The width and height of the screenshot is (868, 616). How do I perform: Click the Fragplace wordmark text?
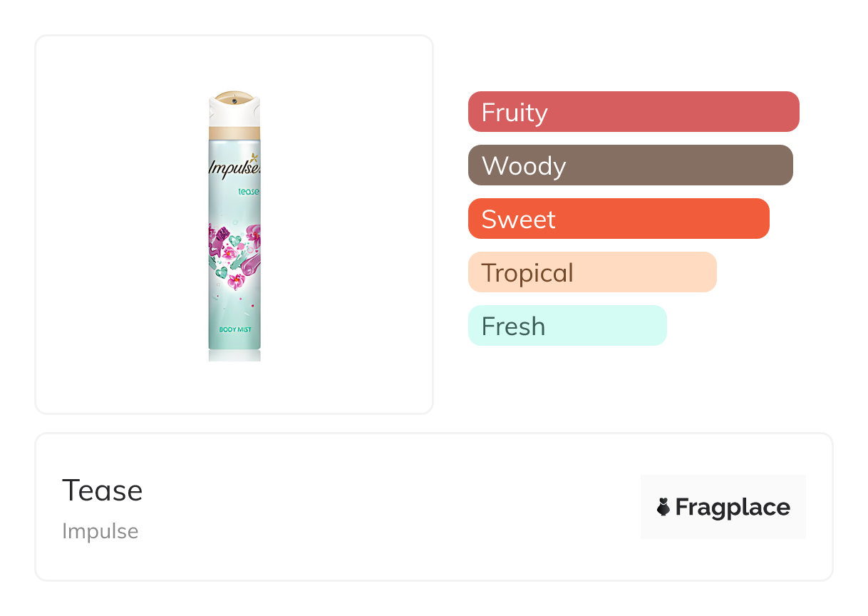[733, 507]
